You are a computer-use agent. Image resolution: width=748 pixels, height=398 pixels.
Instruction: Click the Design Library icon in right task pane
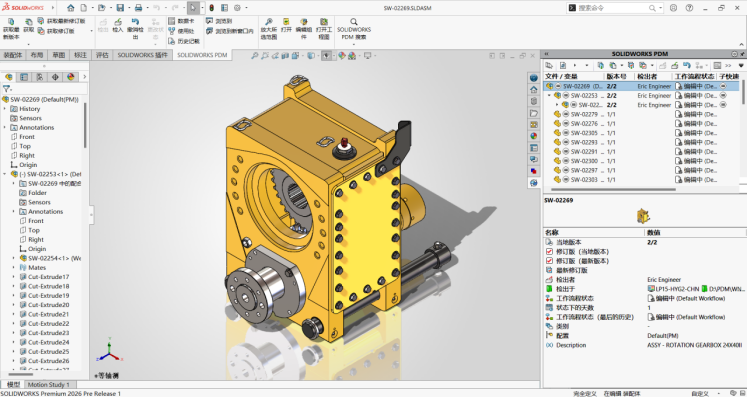click(534, 101)
